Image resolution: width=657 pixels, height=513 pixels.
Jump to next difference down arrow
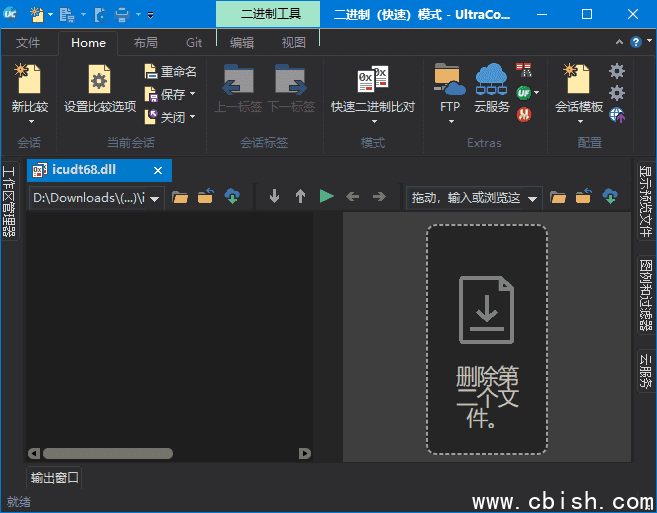coord(274,197)
